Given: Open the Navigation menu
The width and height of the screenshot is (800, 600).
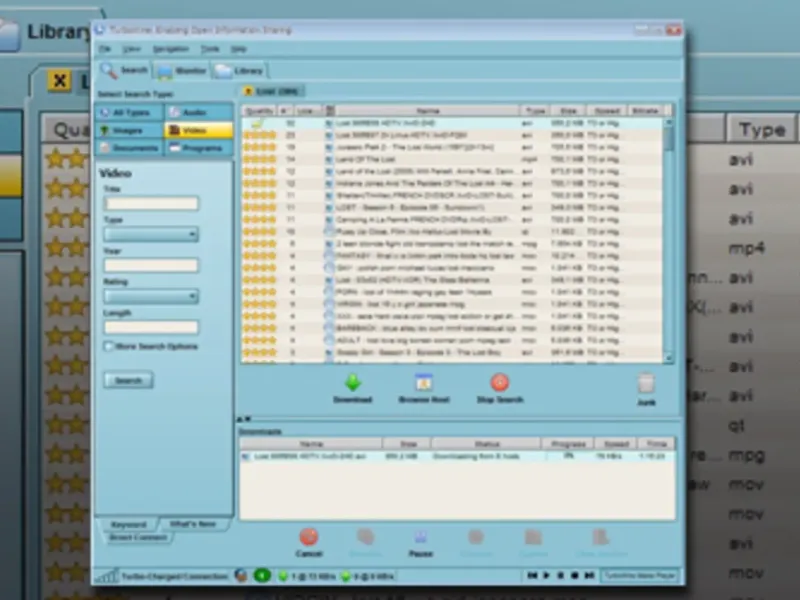Looking at the screenshot, I should pyautogui.click(x=171, y=49).
